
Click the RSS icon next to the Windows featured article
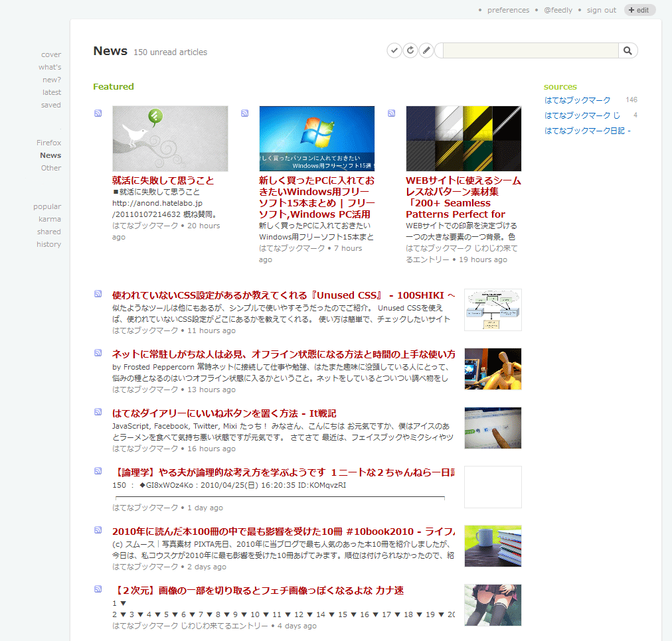click(244, 113)
